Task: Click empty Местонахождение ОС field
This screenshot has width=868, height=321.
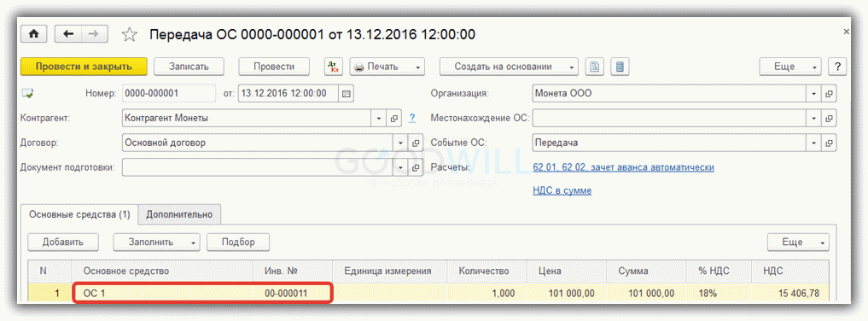Action: (x=669, y=118)
